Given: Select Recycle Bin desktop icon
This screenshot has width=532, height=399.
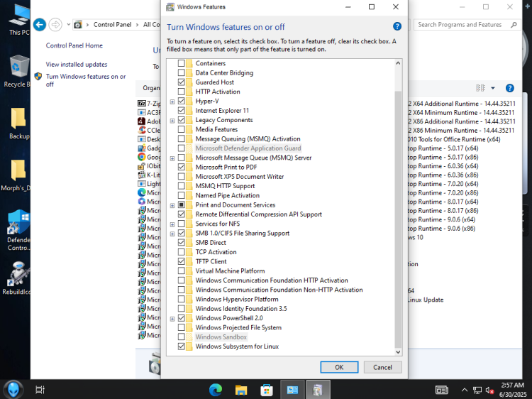Looking at the screenshot, I should [x=17, y=72].
